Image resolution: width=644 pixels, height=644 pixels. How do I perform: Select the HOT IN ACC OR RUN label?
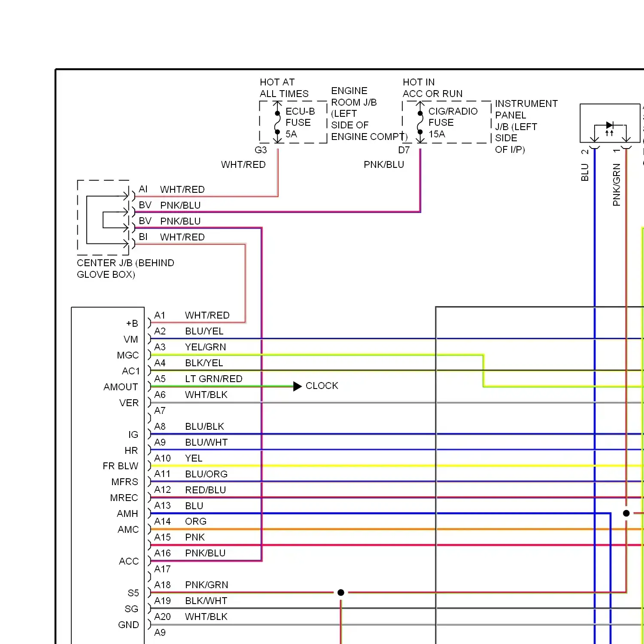point(433,88)
